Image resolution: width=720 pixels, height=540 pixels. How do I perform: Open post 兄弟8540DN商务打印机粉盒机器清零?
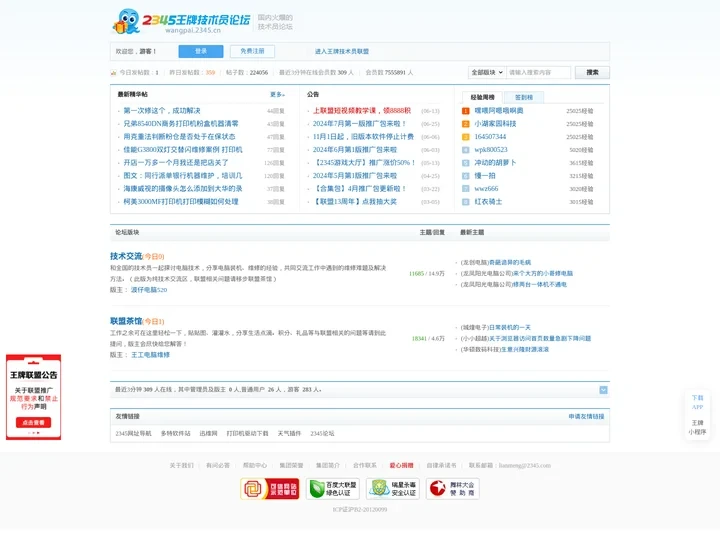(x=181, y=124)
